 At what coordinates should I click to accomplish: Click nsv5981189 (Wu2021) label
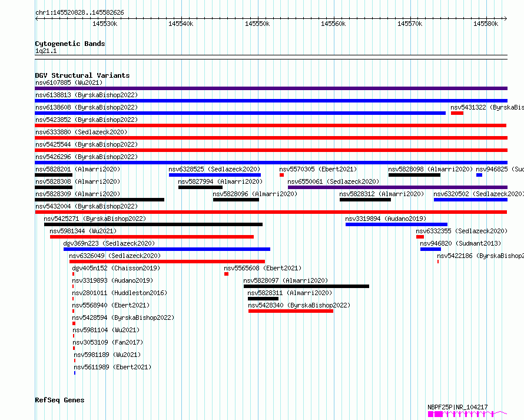pyautogui.click(x=107, y=355)
